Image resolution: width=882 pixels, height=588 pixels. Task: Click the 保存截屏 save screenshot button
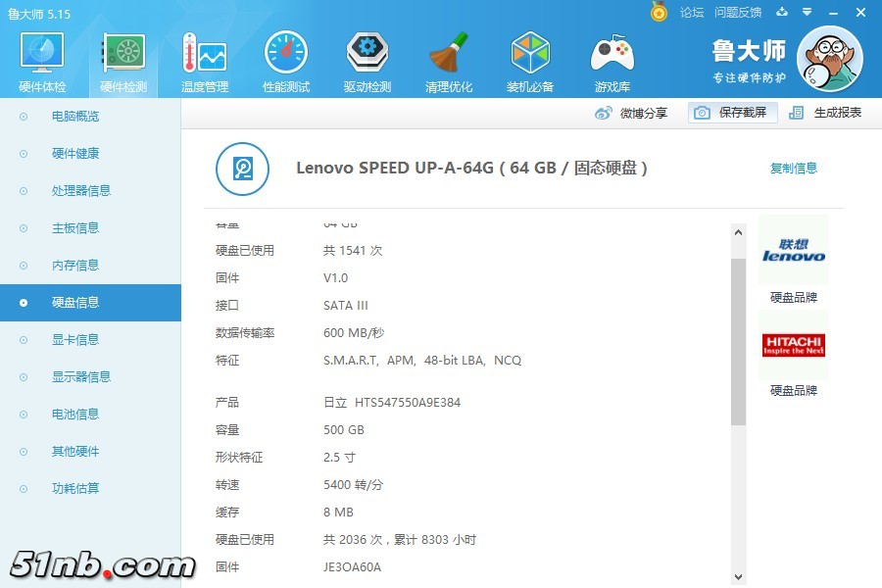point(732,113)
